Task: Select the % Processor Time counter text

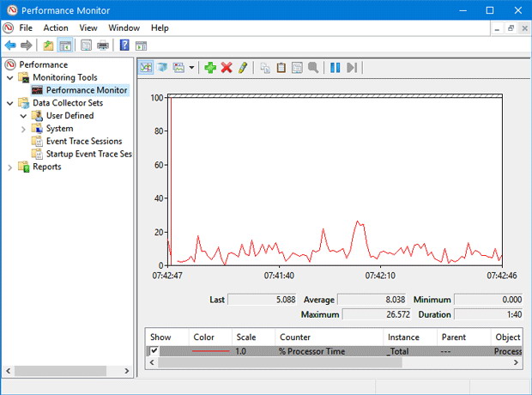Action: pyautogui.click(x=311, y=351)
